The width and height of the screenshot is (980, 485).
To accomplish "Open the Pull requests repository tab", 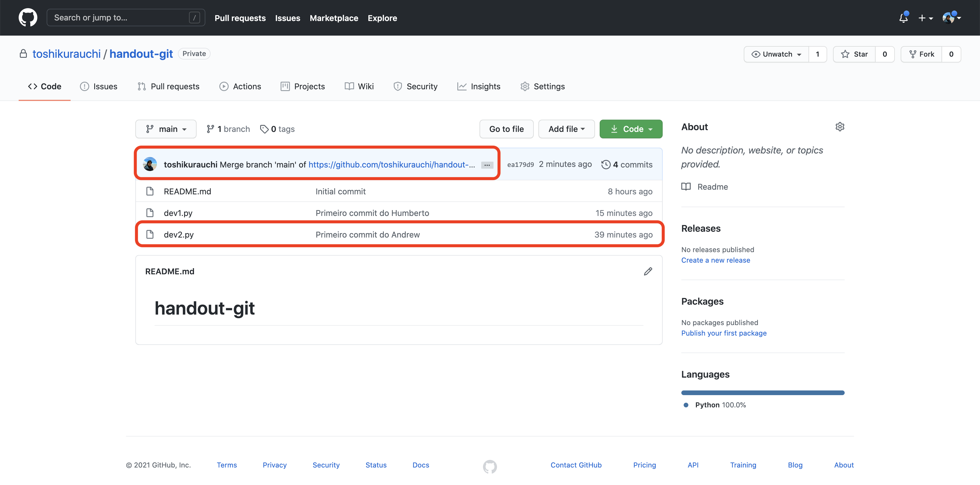I will [168, 86].
